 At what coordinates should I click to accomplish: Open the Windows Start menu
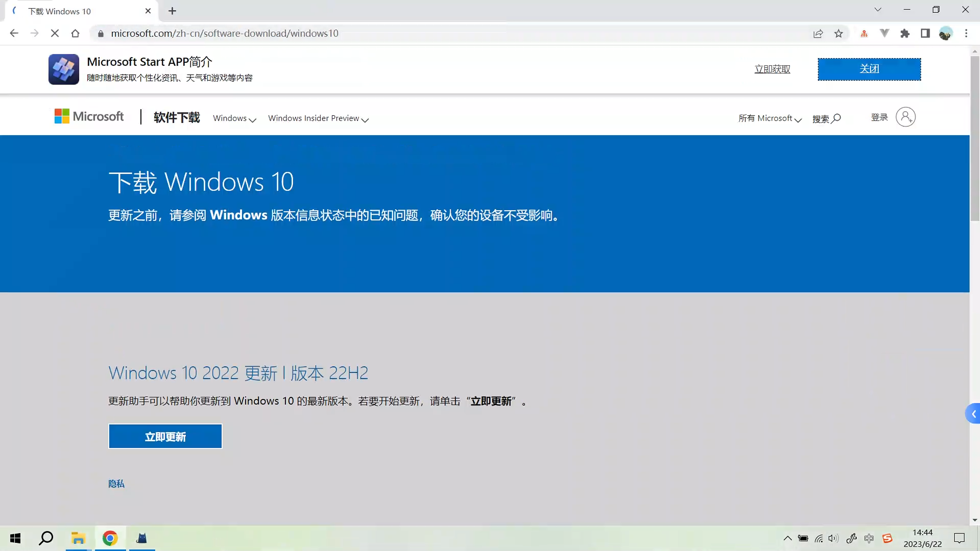point(15,538)
